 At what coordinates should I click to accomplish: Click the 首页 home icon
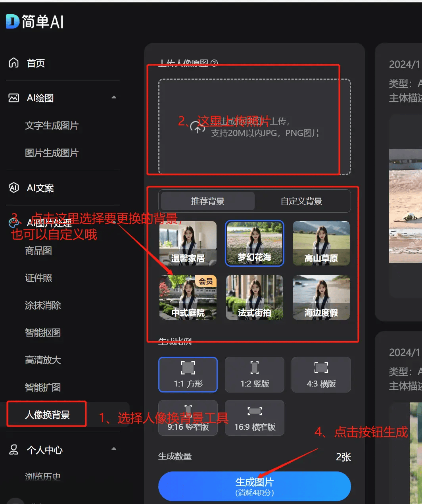coord(14,63)
